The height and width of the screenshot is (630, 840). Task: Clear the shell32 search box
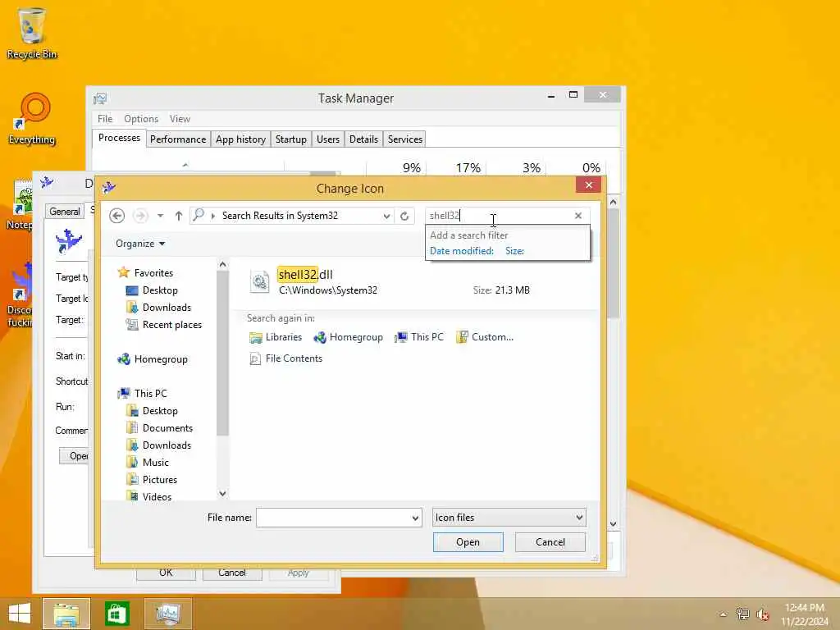[x=578, y=216]
